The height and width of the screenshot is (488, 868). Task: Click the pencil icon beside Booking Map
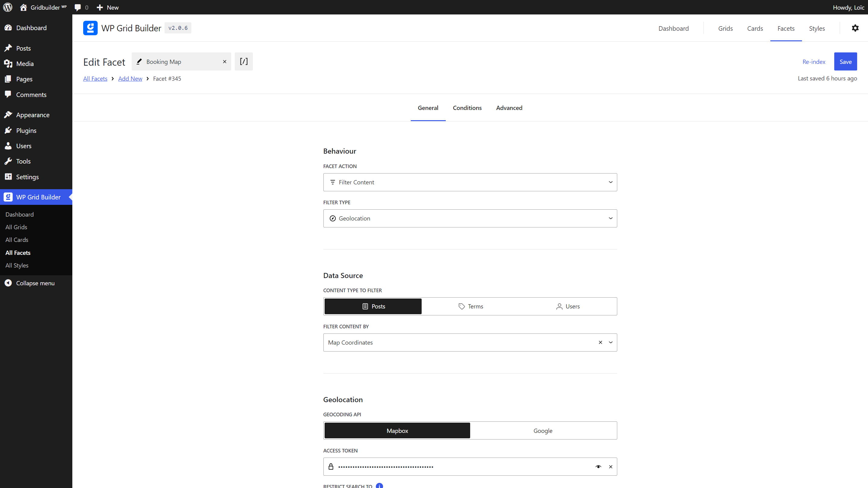139,61
